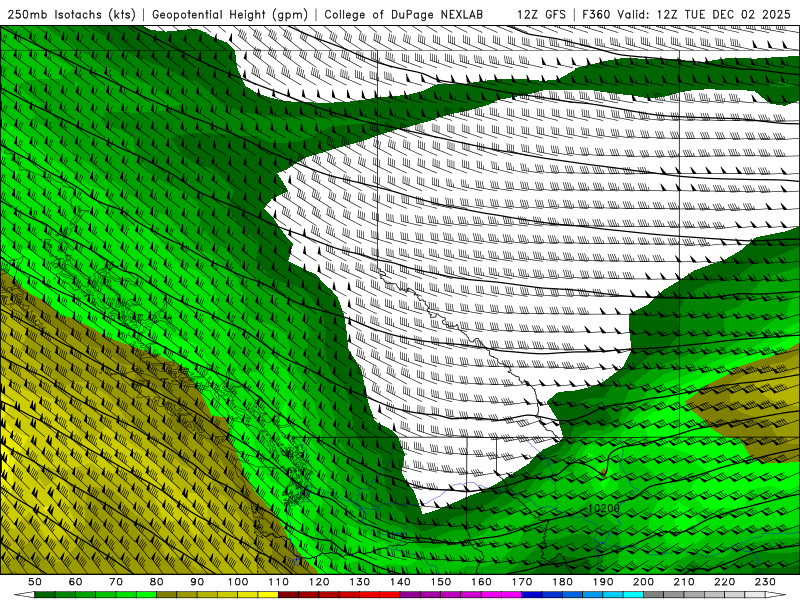Click the "Valid: 12Z TUE DEC 02 2025" text
The width and height of the screenshot is (800, 600).
tap(704, 14)
